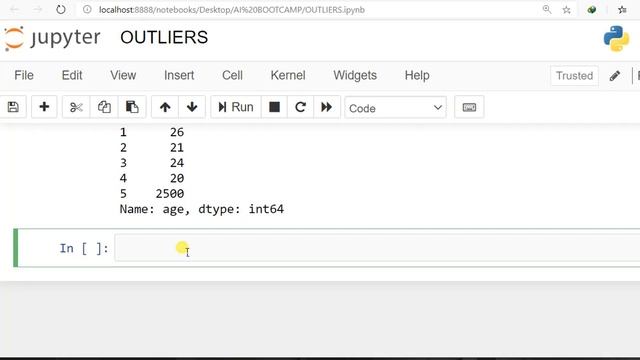Viewport: 640px width, 360px height.
Task: Click the pencil edit mode icon
Action: pyautogui.click(x=615, y=76)
